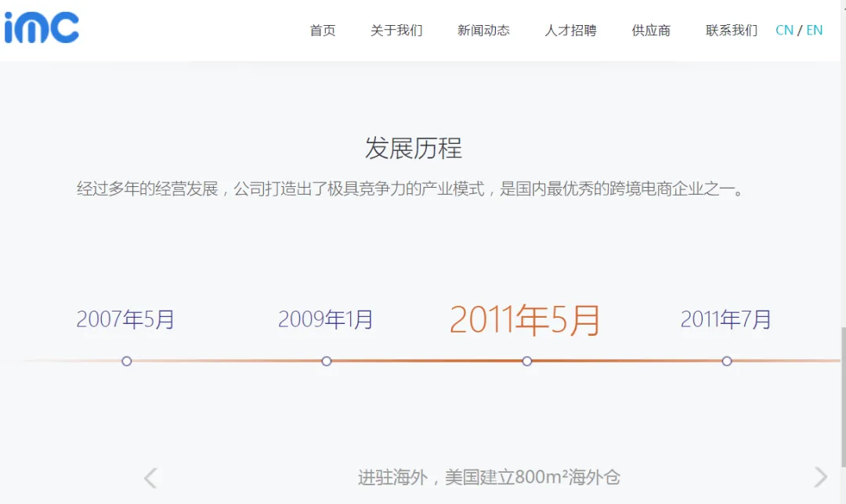Navigate to 新闻动态 page
The height and width of the screenshot is (504, 846).
[483, 31]
